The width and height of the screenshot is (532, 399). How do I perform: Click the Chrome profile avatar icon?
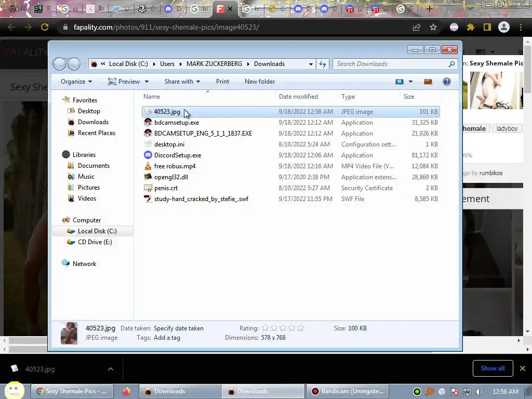pos(504,27)
